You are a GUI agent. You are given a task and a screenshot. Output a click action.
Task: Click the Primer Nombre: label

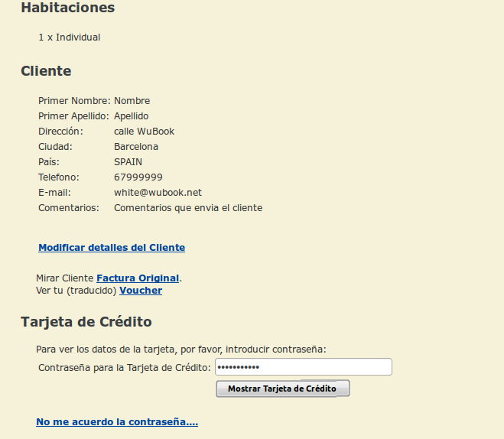coord(74,101)
